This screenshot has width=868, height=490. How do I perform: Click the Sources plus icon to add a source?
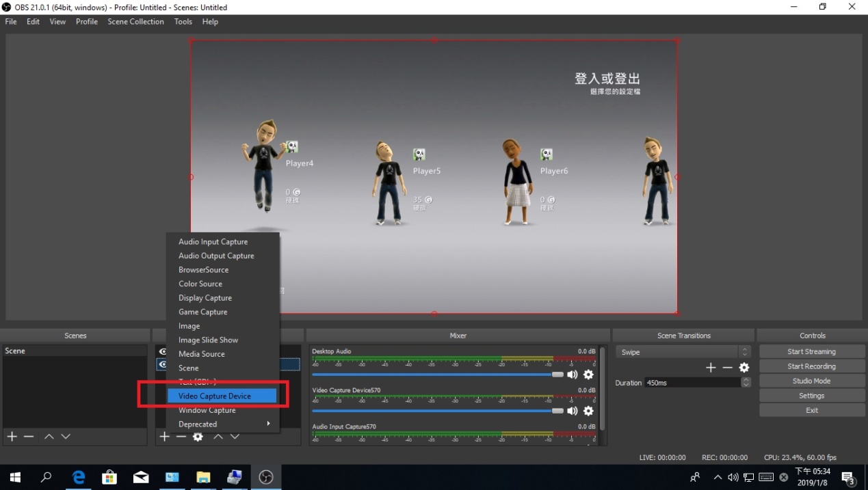[x=164, y=437]
